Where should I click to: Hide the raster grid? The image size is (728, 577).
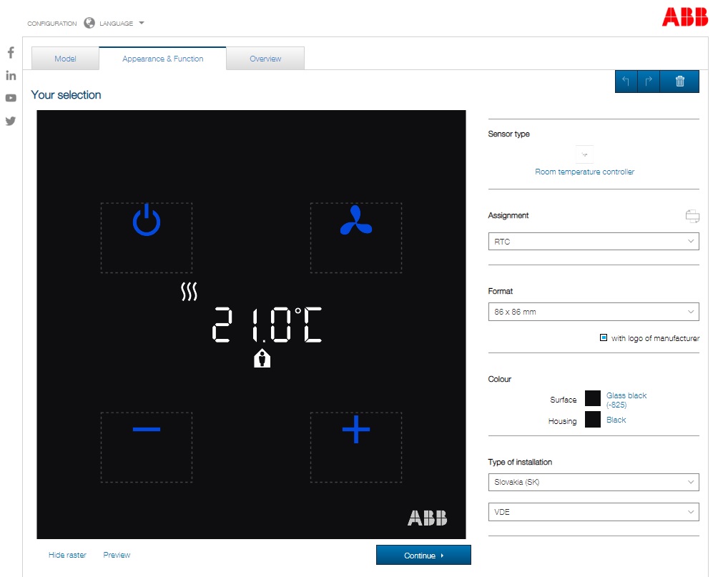coord(67,555)
